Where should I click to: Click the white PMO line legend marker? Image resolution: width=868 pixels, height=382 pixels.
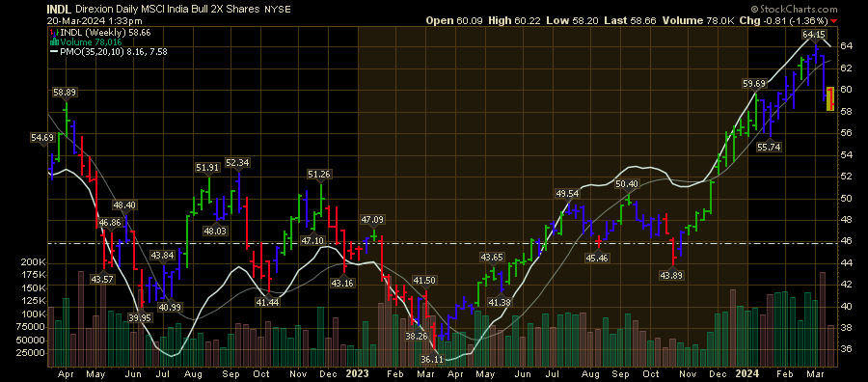pos(54,51)
